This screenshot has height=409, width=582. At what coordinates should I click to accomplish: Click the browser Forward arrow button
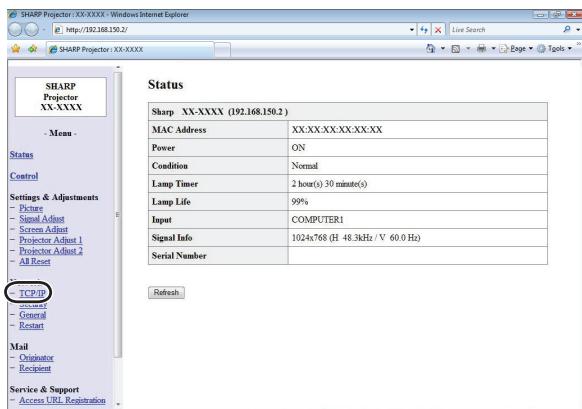[x=32, y=29]
